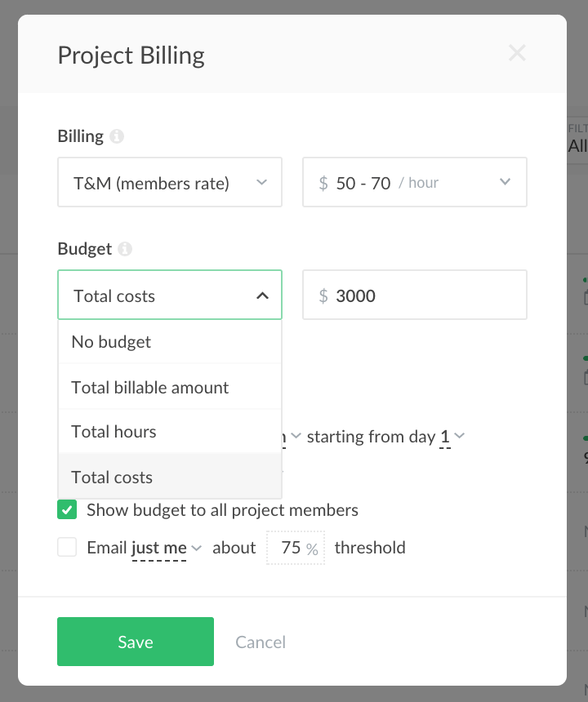
Task: Click the X to close Project Billing
Action: click(x=517, y=53)
